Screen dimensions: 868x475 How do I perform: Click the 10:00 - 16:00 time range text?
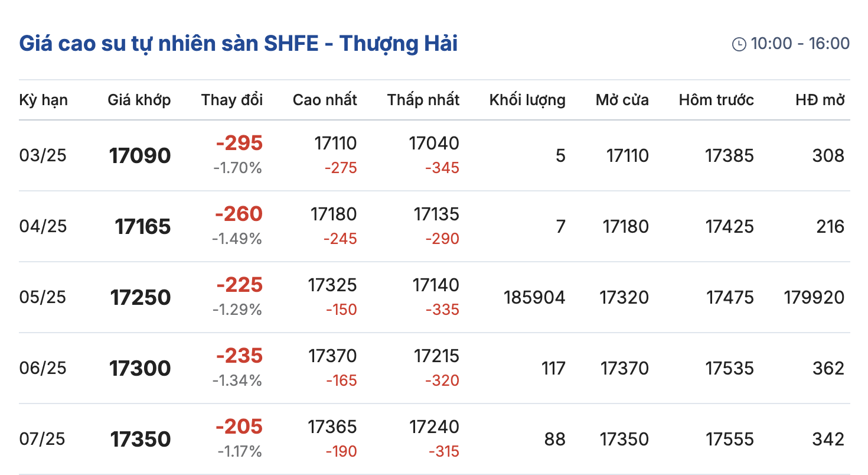[800, 44]
